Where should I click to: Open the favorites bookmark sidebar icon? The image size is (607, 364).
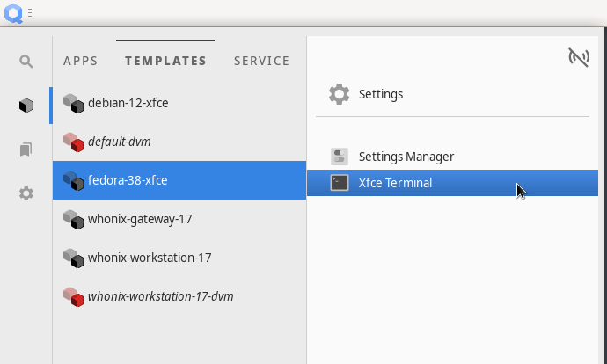click(26, 149)
